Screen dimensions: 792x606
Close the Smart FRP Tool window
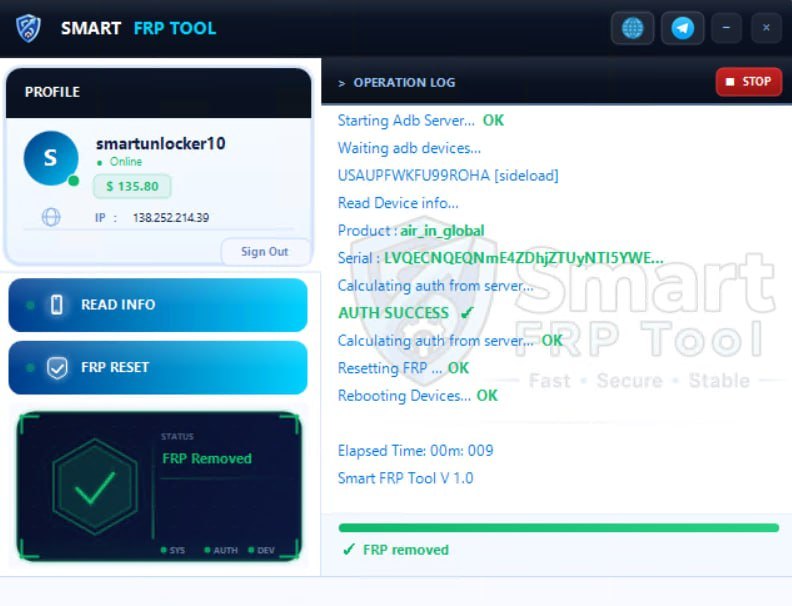[766, 28]
